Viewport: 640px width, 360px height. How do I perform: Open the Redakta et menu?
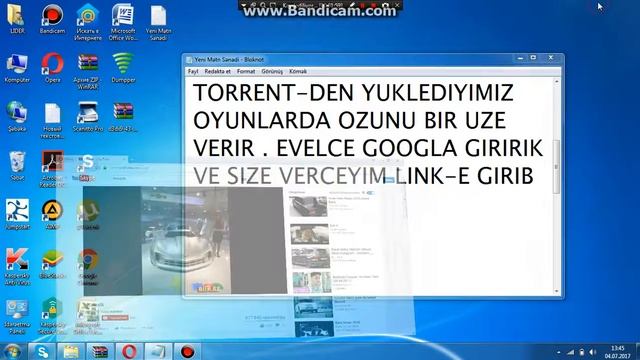coord(218,71)
